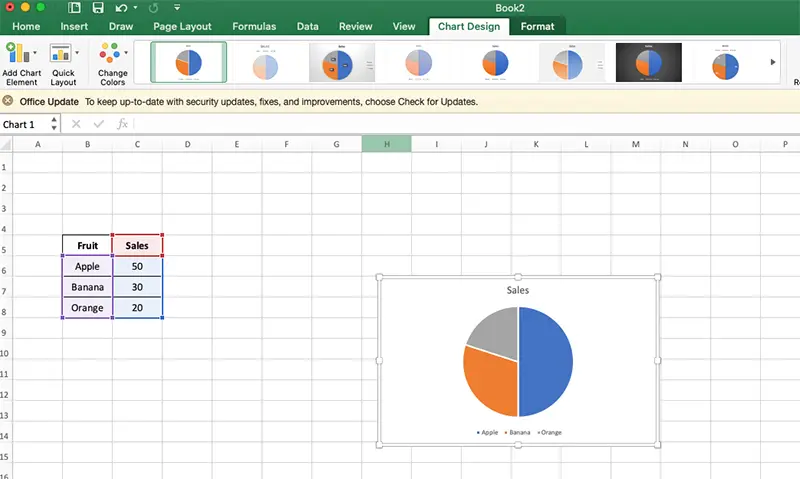Switch to the Home tab
This screenshot has height=479, width=800.
click(x=26, y=27)
